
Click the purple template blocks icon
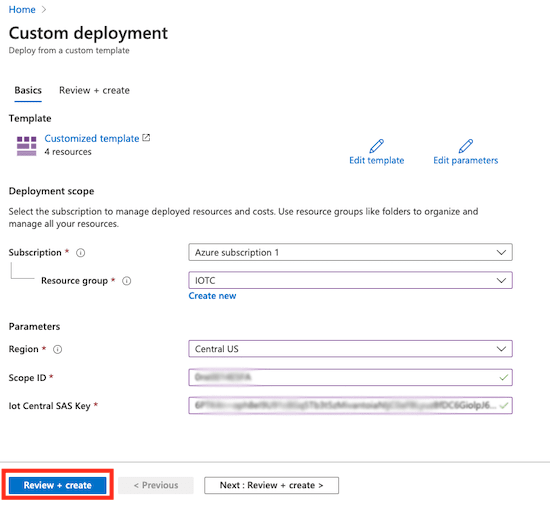point(27,146)
